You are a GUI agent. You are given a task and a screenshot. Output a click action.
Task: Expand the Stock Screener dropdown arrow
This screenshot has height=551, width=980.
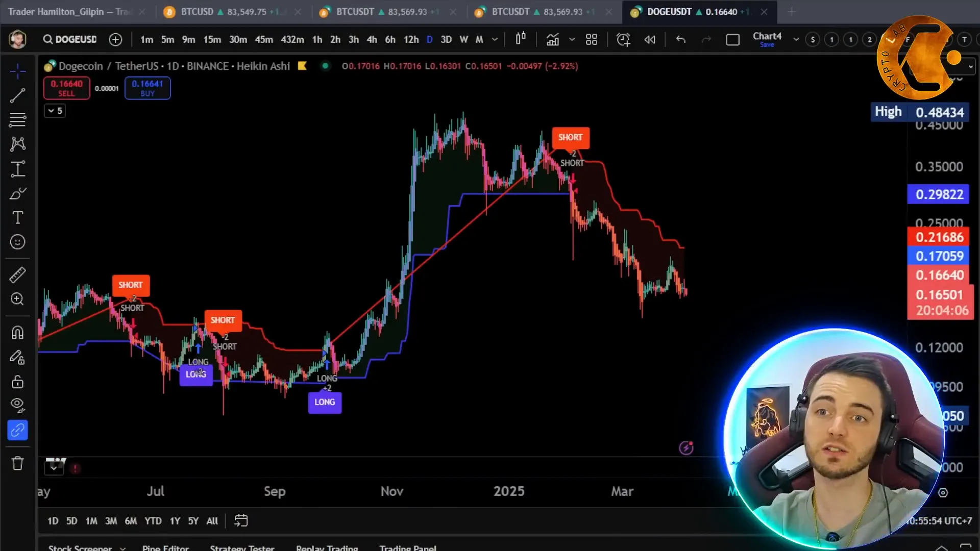(122, 548)
